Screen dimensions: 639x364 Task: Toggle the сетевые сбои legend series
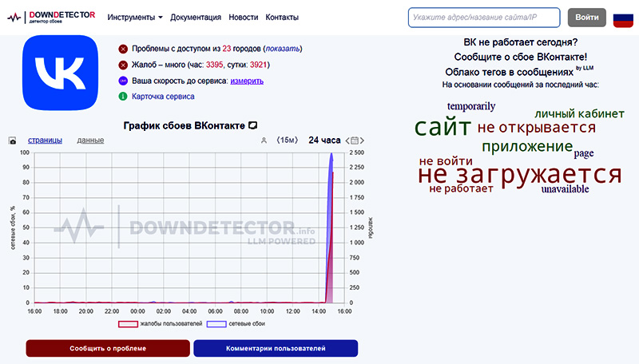pyautogui.click(x=236, y=324)
